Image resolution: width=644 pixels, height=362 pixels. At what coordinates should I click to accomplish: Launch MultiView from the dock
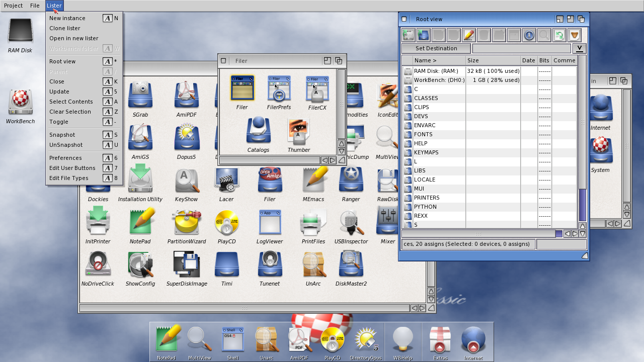(199, 343)
